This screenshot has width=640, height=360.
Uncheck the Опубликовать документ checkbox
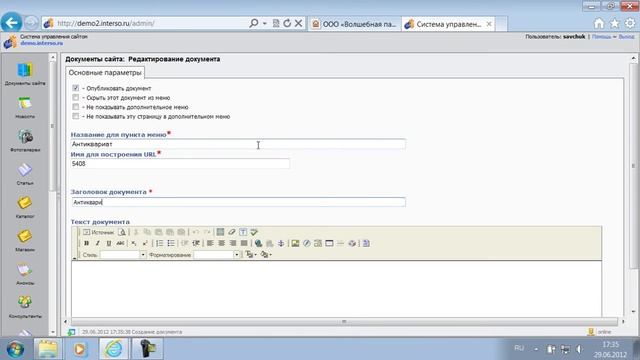[76, 88]
